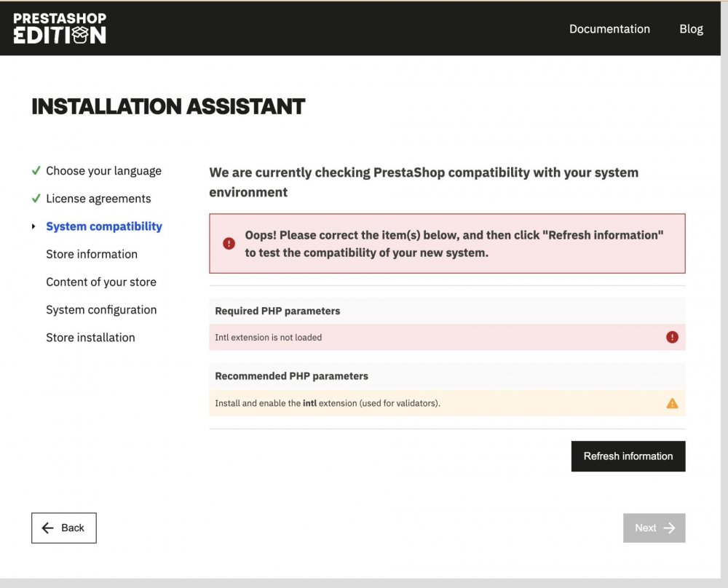Go back with the Back button
The width and height of the screenshot is (728, 588).
coord(64,528)
